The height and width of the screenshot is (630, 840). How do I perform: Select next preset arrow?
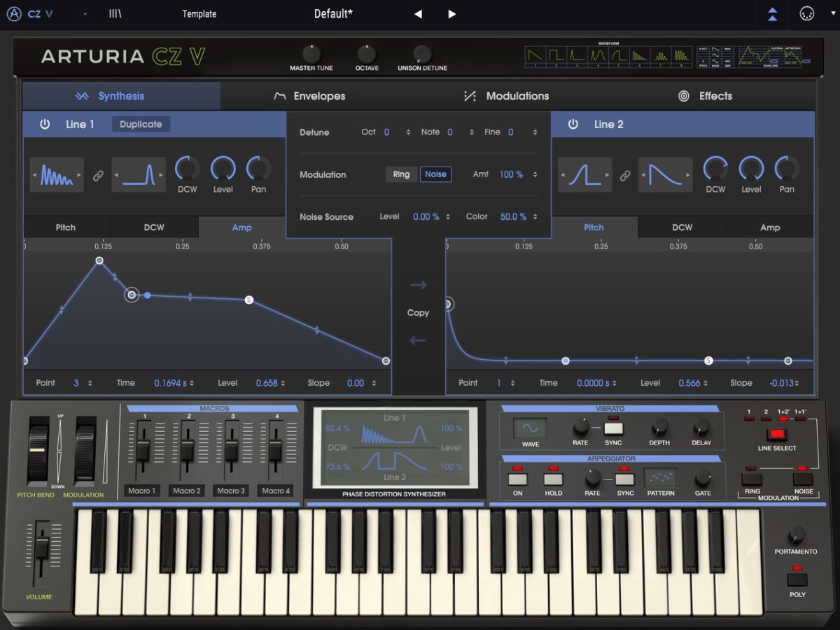click(452, 14)
